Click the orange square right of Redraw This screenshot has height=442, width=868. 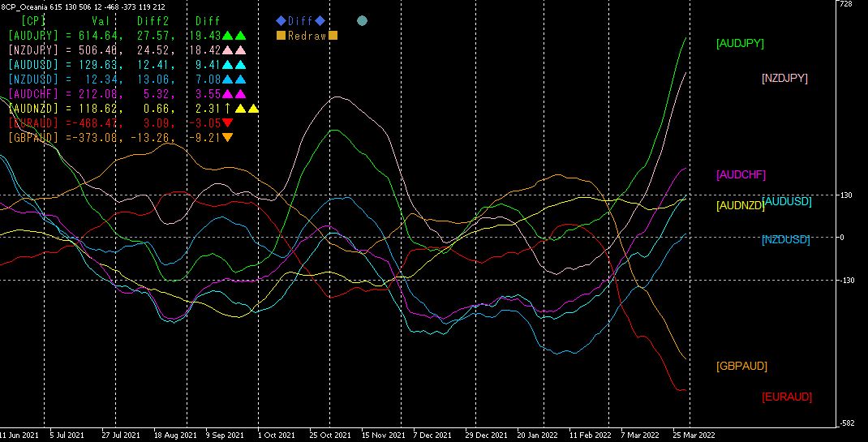tap(333, 36)
